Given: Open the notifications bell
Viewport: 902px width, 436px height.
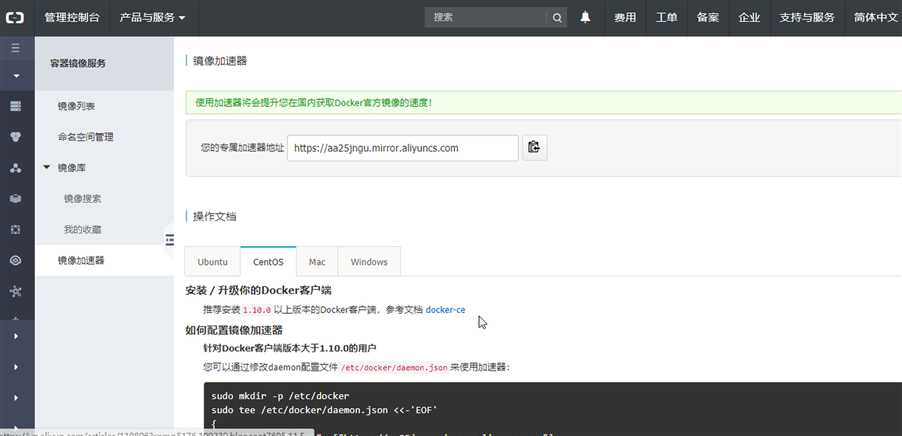Looking at the screenshot, I should (x=585, y=18).
